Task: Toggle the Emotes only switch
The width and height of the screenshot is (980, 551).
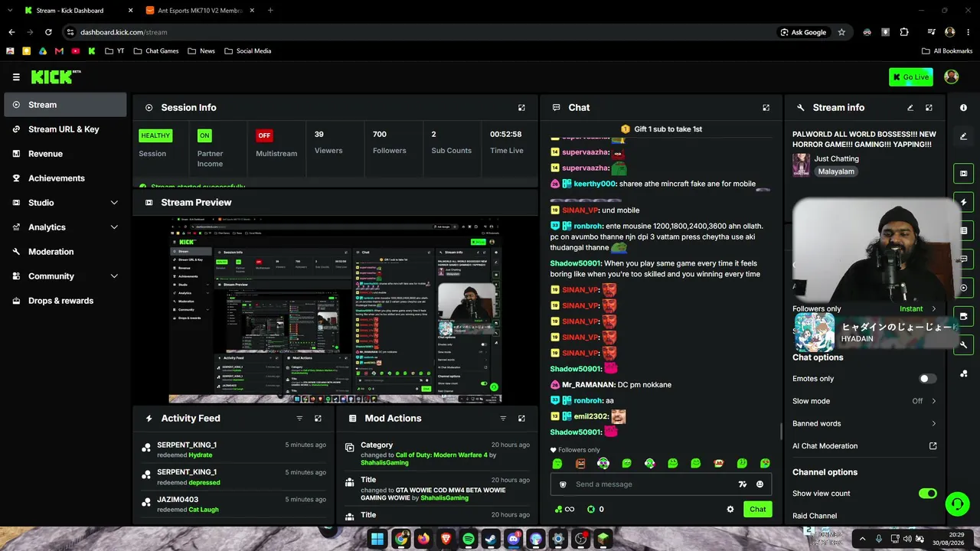Action: pos(927,379)
